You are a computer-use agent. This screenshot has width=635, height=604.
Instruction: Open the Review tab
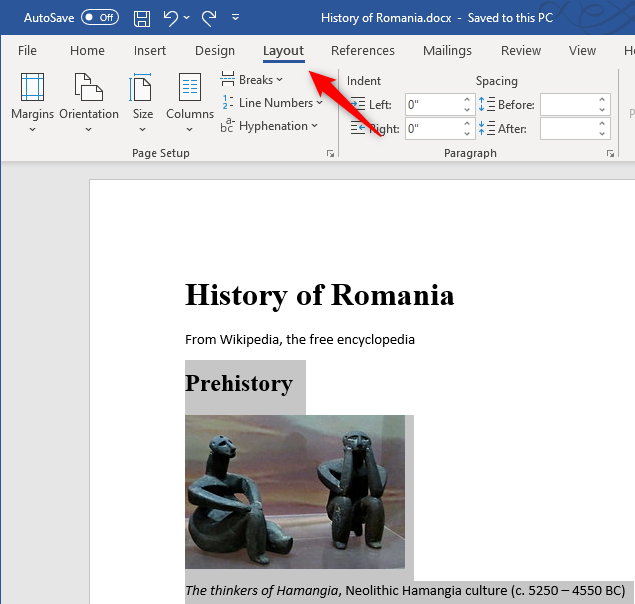coord(521,51)
